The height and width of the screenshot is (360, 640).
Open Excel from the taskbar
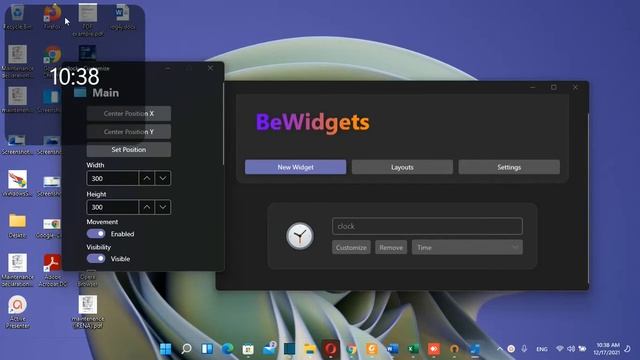tap(413, 349)
